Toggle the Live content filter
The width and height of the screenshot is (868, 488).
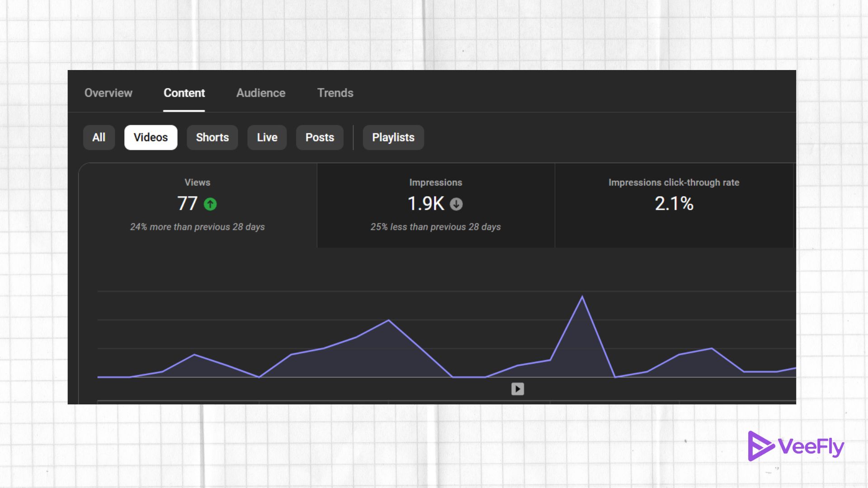tap(267, 137)
